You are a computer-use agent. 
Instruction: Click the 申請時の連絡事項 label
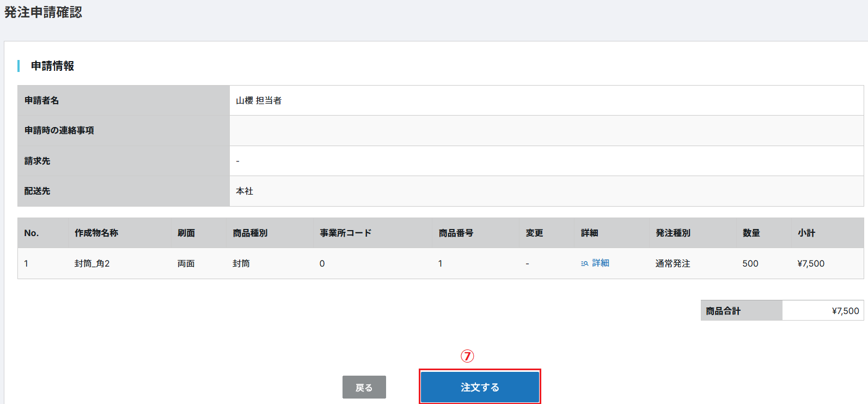[59, 130]
